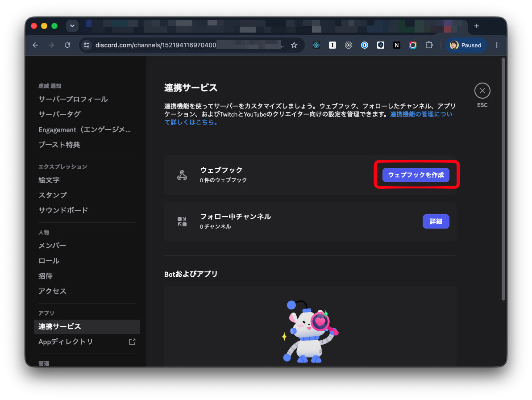
Task: Expand the tab search dropdown chevron
Action: pos(72,26)
